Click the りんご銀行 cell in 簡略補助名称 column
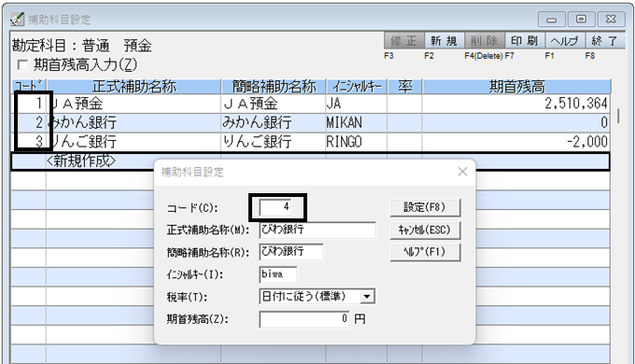635x364 pixels. click(274, 142)
